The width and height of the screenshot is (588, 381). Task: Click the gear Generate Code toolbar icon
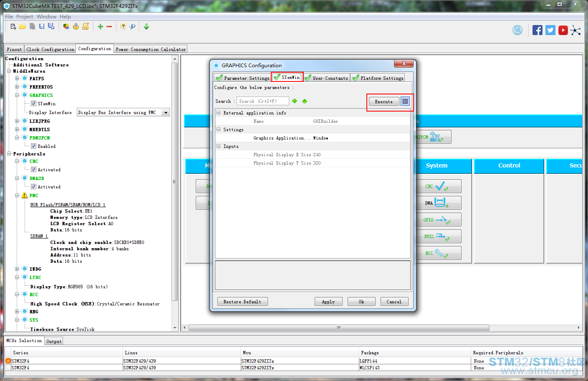pos(76,26)
